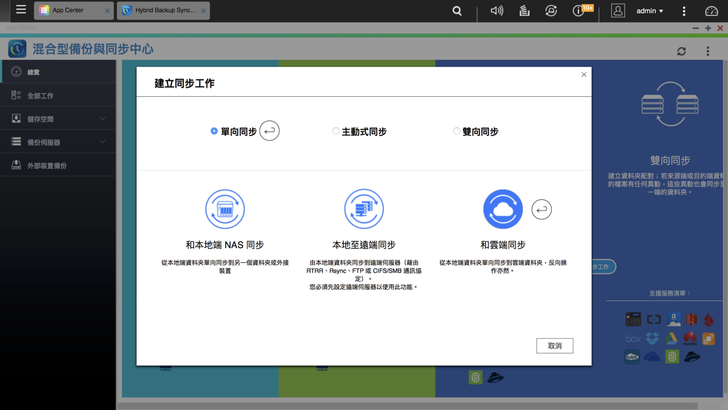The width and height of the screenshot is (728, 410).
Task: Select the 單向同步 radio button
Action: point(214,131)
